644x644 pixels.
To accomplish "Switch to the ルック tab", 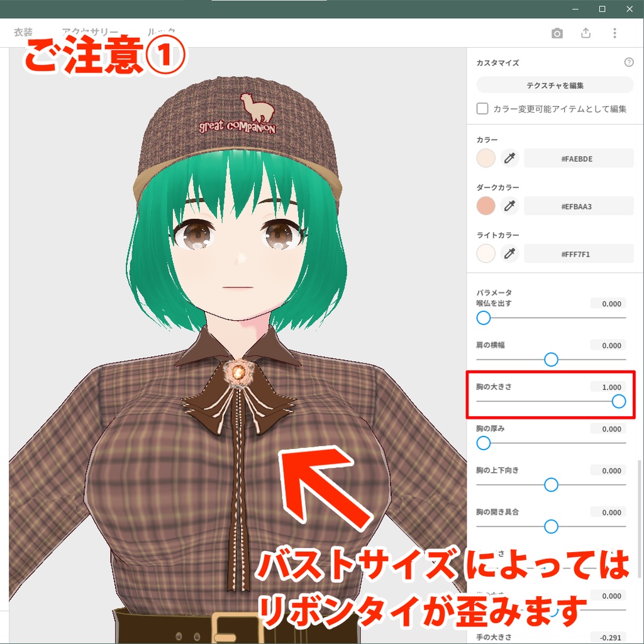I will point(160,32).
